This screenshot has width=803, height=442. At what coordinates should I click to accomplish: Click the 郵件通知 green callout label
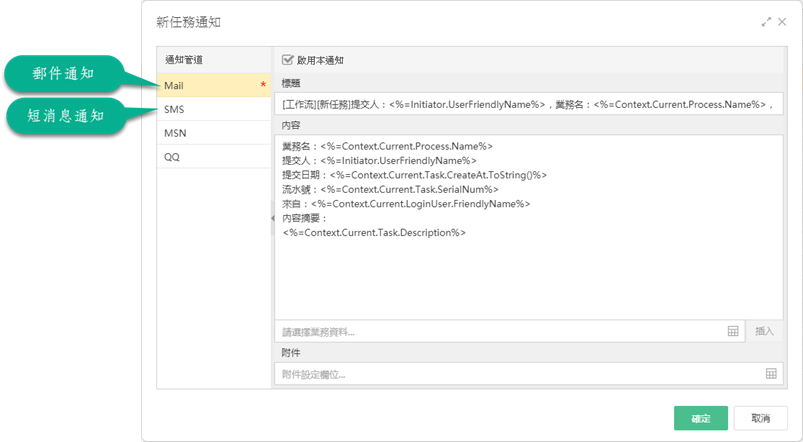click(65, 74)
